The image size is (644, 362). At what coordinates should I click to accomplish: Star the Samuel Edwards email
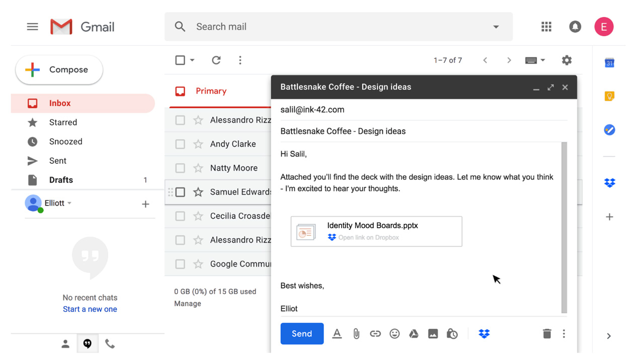tap(198, 192)
